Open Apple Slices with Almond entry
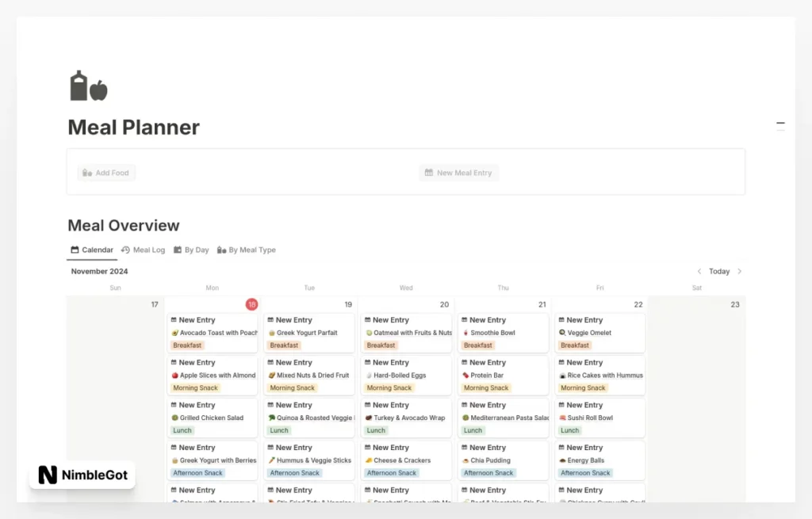812x519 pixels. point(213,375)
